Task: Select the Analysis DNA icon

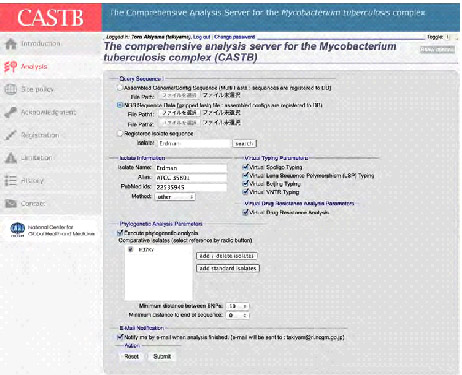Action: tap(11, 67)
